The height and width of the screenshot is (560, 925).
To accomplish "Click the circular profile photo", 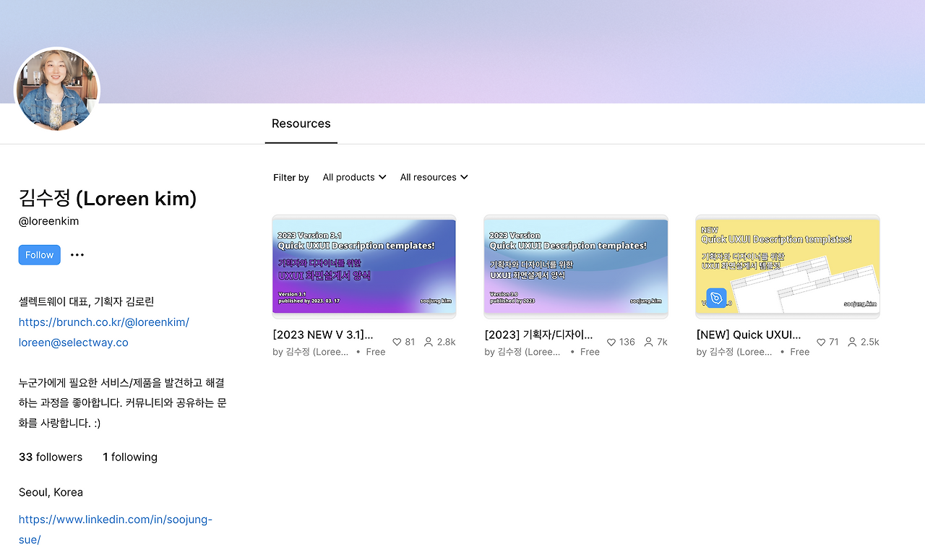I will tap(56, 90).
